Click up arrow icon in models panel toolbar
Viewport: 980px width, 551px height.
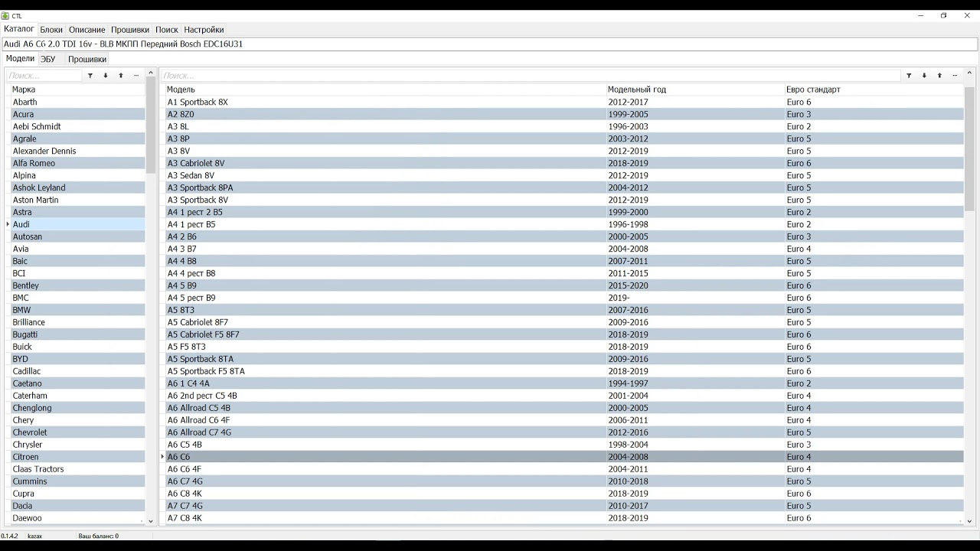pos(939,76)
